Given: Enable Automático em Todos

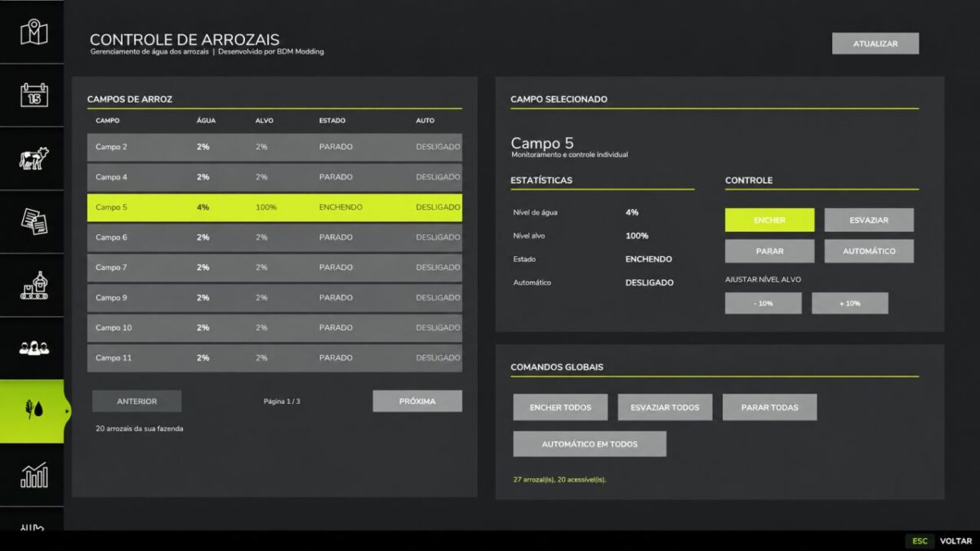Looking at the screenshot, I should pos(590,444).
